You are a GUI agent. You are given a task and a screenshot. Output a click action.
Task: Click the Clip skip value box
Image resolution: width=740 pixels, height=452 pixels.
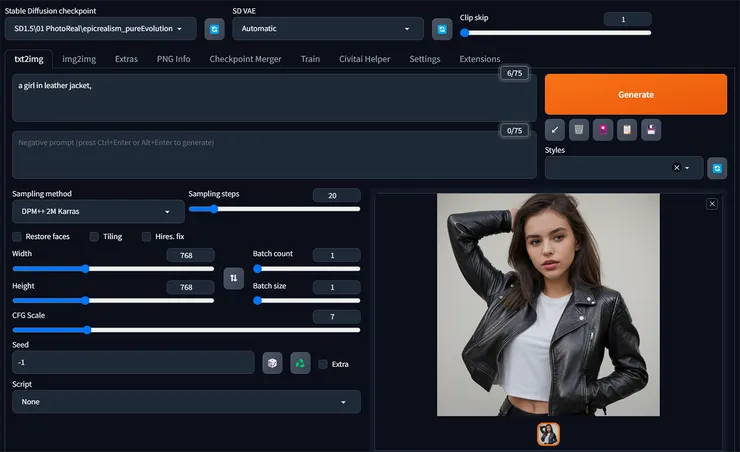[628, 19]
